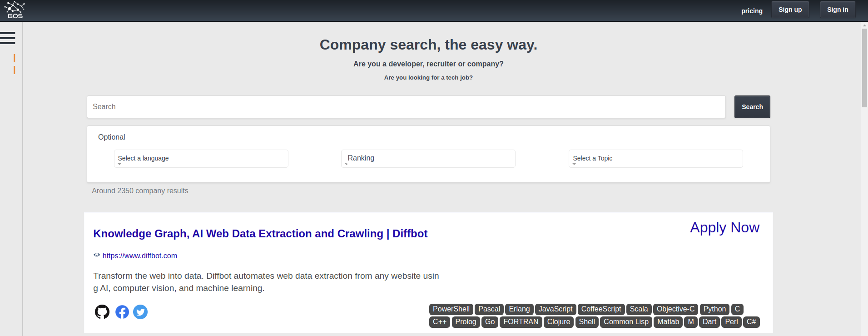The height and width of the screenshot is (336, 868).
Task: Click the Sign up button
Action: tap(790, 10)
